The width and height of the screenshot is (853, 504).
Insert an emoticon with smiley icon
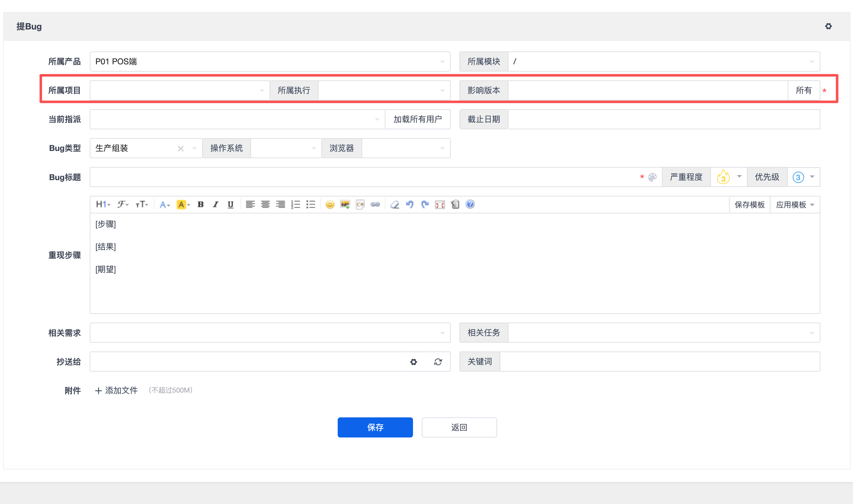coord(330,204)
